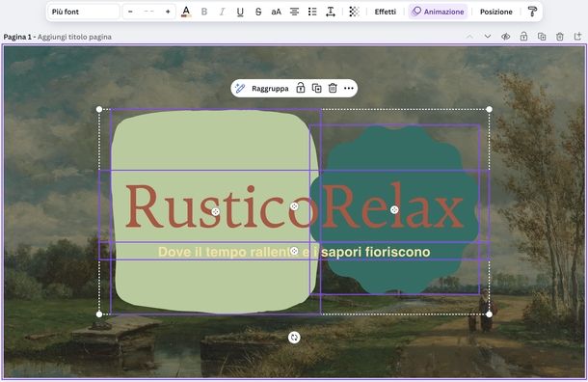Lock the selected elements in floating toolbar
The image size is (588, 382).
click(301, 88)
